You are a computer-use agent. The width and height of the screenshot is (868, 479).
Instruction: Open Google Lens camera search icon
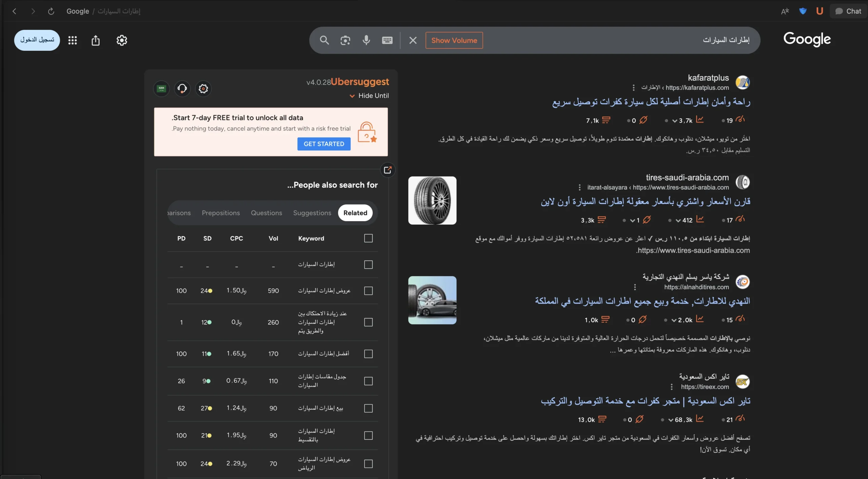(x=345, y=40)
